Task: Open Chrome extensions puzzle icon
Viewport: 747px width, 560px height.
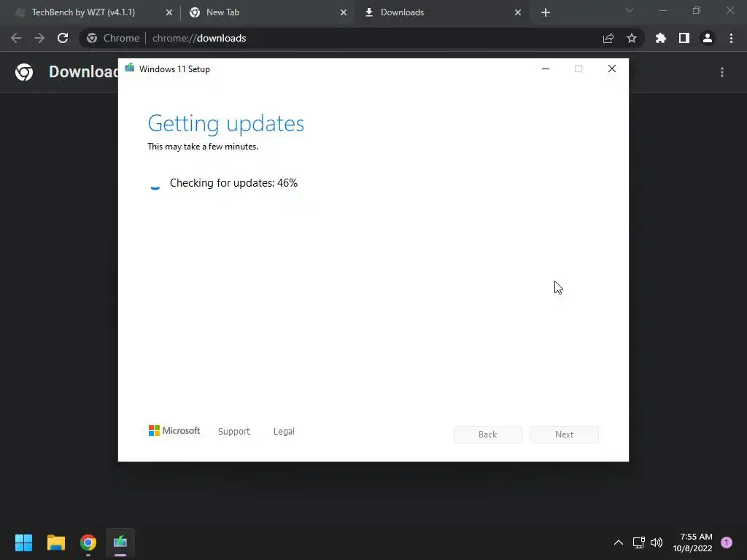Action: click(661, 38)
